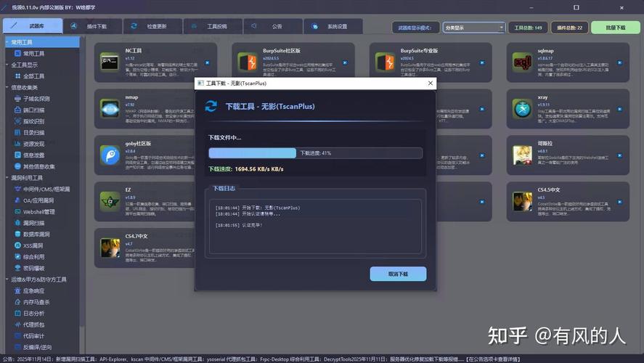This screenshot has height=363, width=644.
Task: Click the CS4.5中文 tool thumbnail
Action: (522, 202)
